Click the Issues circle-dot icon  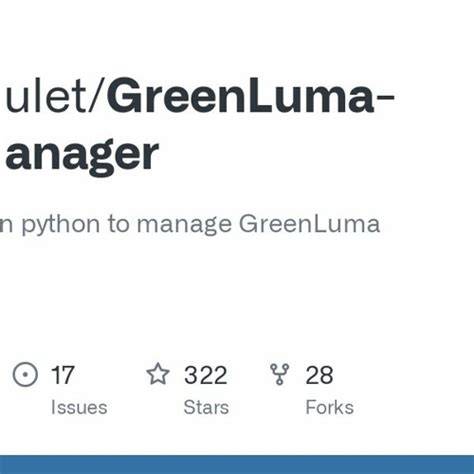25,374
